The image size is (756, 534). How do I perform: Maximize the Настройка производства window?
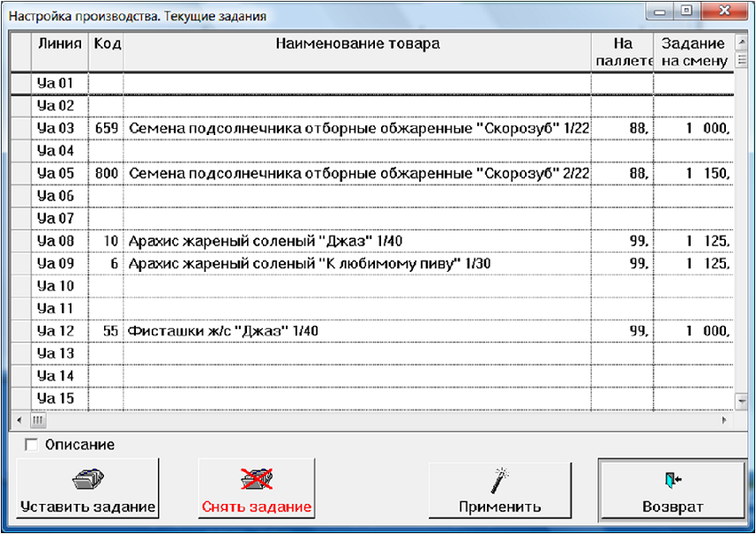(687, 10)
